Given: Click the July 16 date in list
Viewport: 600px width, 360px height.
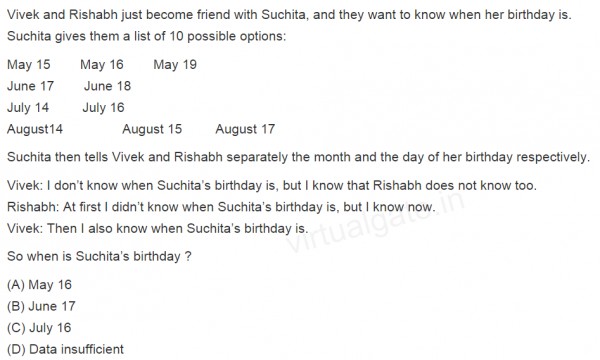Looking at the screenshot, I should click(x=103, y=108).
